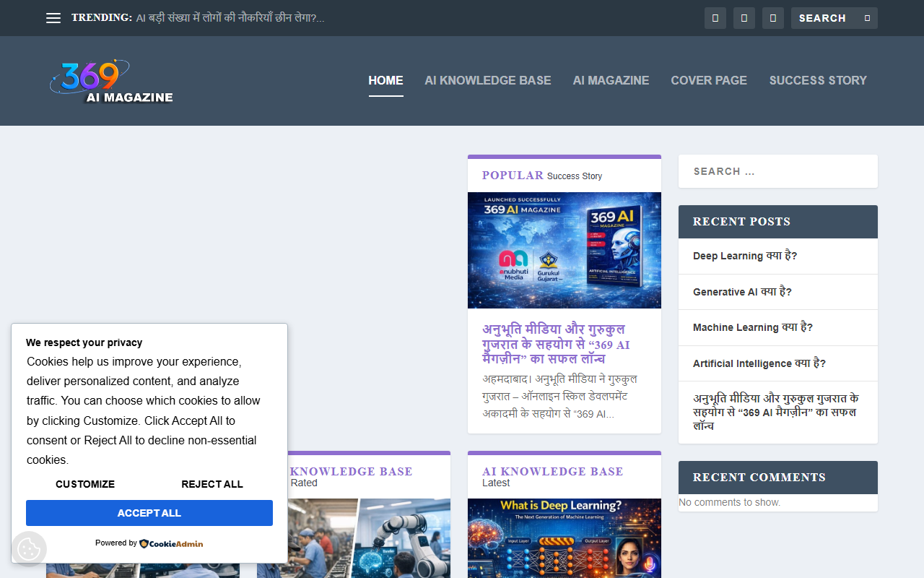Click the sidebar Search input field
The height and width of the screenshot is (578, 924).
tap(778, 171)
